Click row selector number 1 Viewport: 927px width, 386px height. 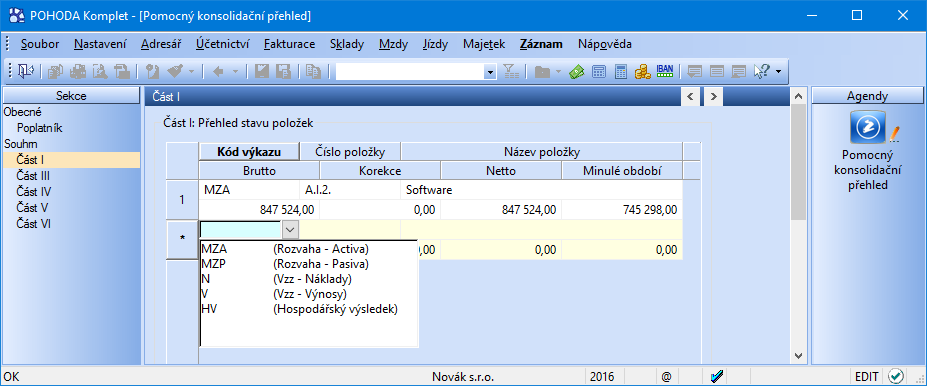tap(182, 199)
